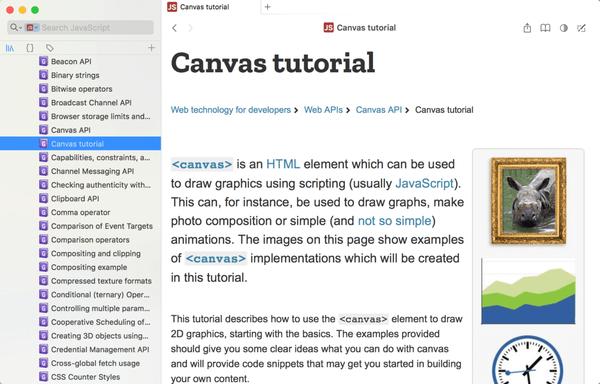Open the Web APIs breadcrumb link
600x384 pixels.
[323, 110]
